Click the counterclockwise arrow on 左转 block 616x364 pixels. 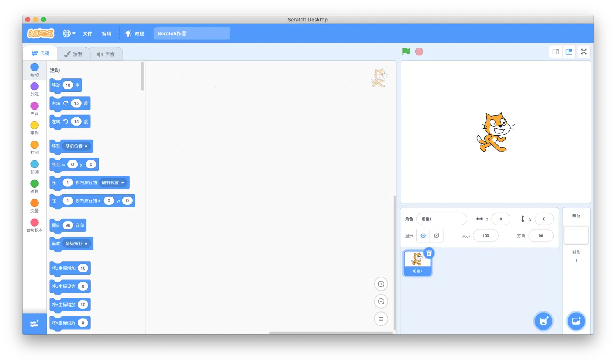pos(66,121)
